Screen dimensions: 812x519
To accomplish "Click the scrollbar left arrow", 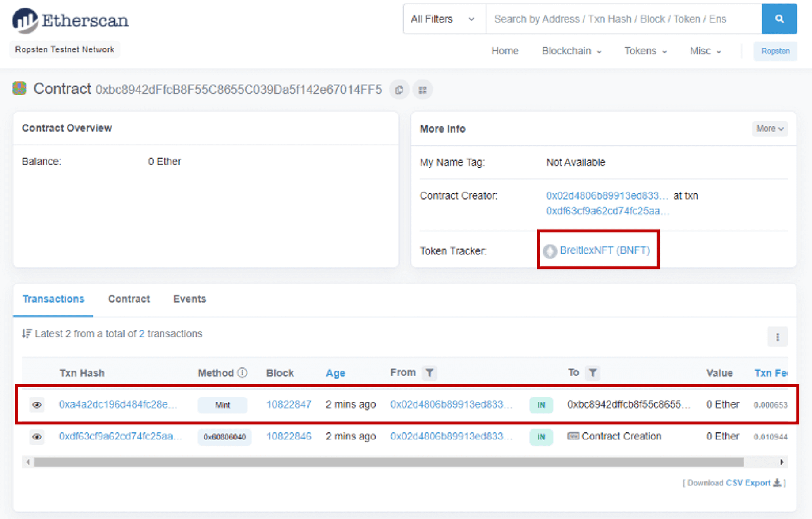I will (28, 462).
